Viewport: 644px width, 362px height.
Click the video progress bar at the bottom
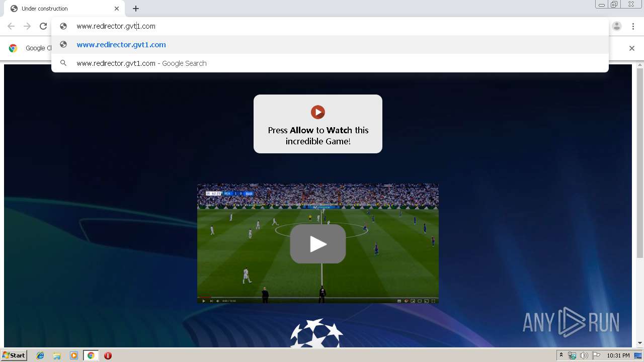(318, 297)
